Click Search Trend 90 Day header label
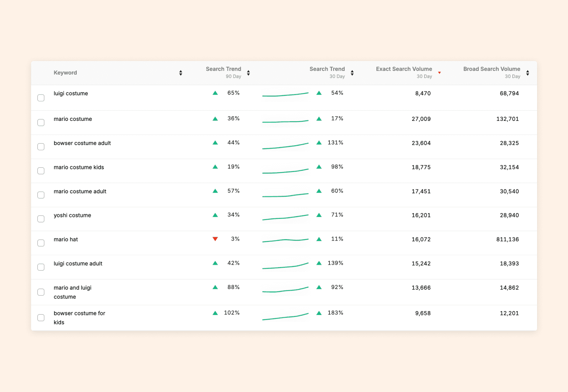The width and height of the screenshot is (568, 392). tap(223, 72)
